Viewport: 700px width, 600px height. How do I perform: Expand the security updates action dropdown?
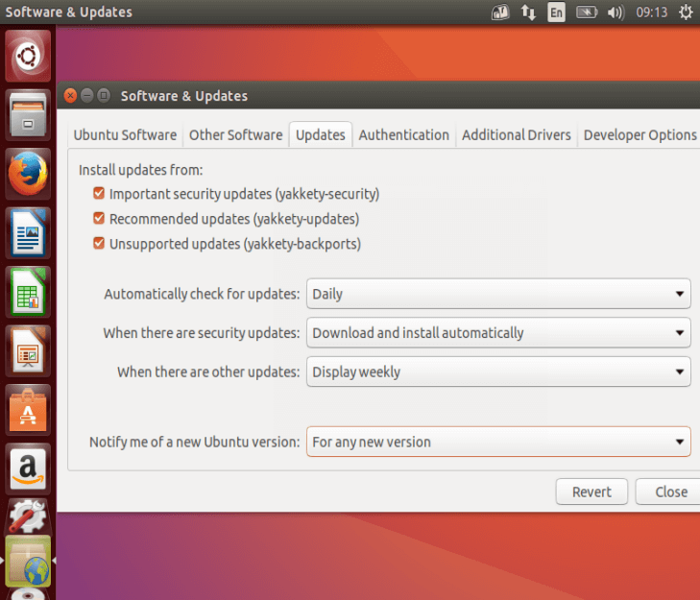[x=498, y=332]
